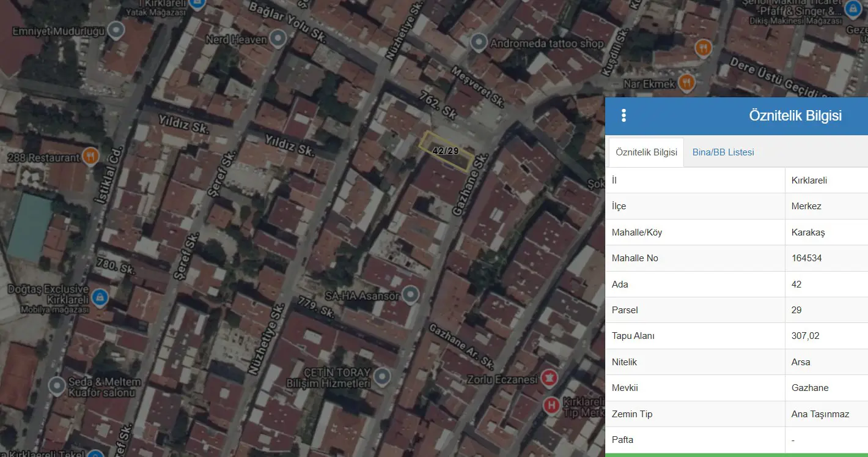868x457 pixels.
Task: Click the SA-HA Asansör map pin
Action: [411, 296]
